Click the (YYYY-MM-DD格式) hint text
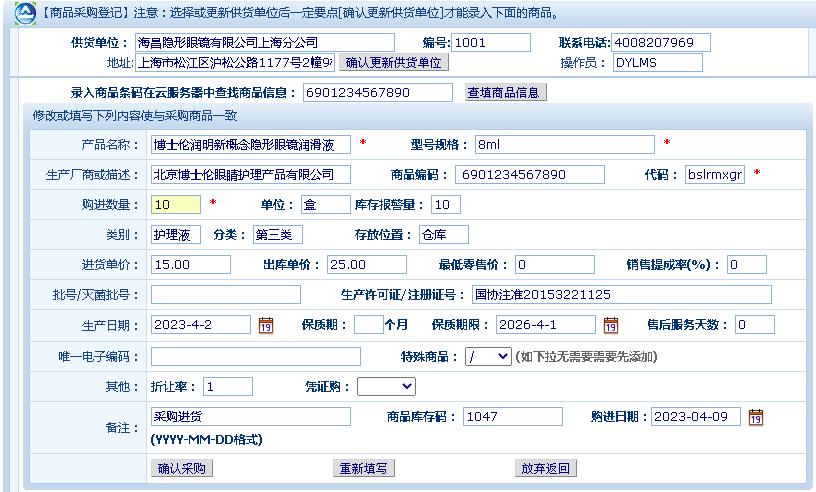This screenshot has width=816, height=492. 207,440
